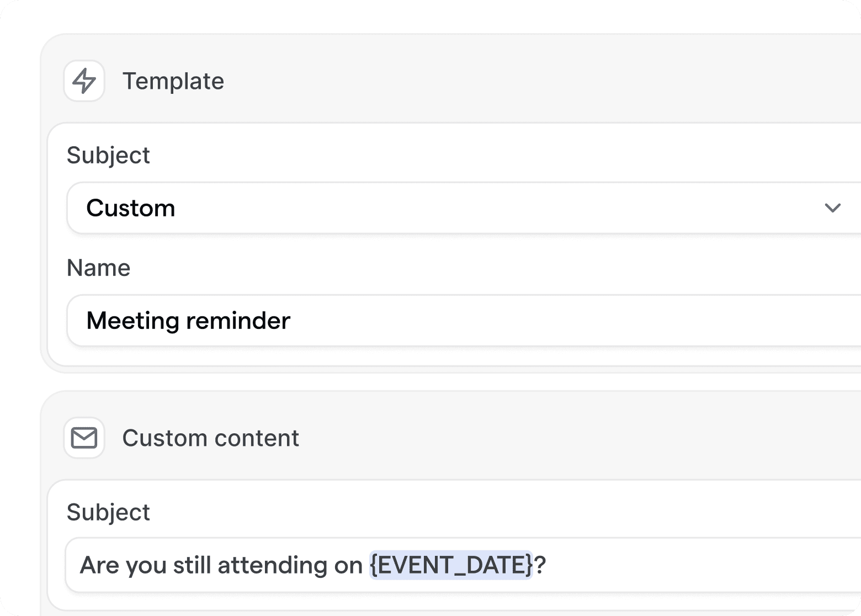Place cursor after the question mark
This screenshot has height=616, width=861.
(547, 565)
